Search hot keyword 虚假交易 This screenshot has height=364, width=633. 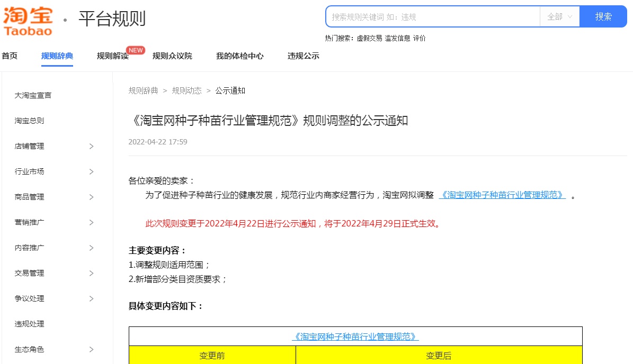(369, 38)
